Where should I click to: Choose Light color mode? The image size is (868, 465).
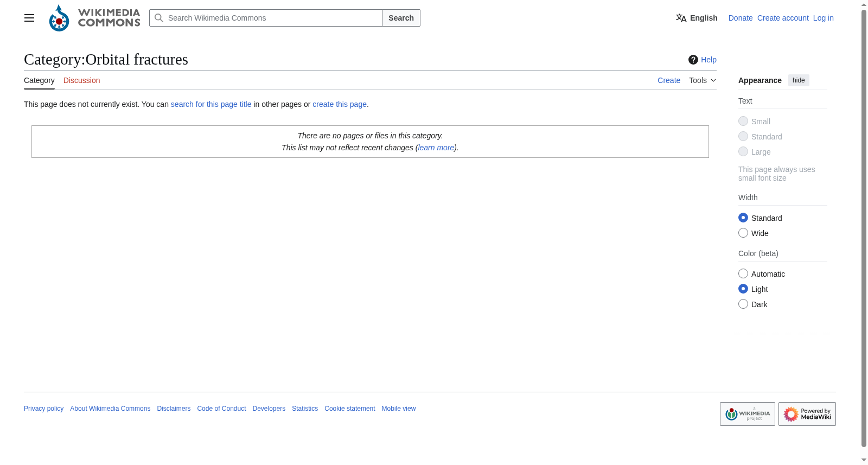point(743,289)
